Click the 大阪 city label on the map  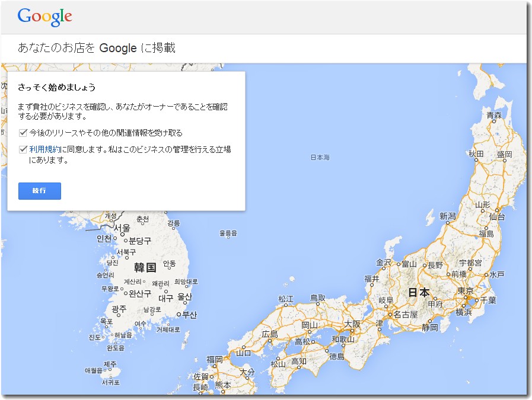[x=352, y=324]
